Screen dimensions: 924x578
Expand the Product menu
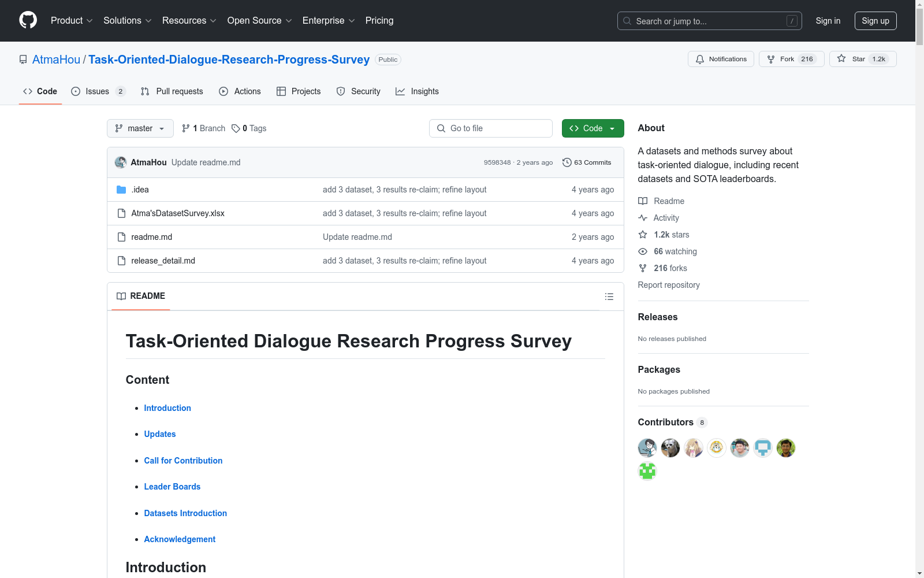(x=72, y=21)
